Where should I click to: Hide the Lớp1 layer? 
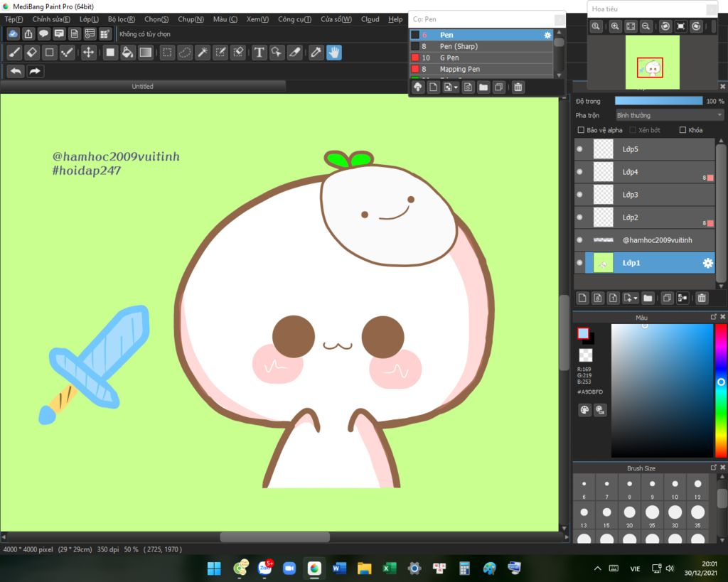579,263
